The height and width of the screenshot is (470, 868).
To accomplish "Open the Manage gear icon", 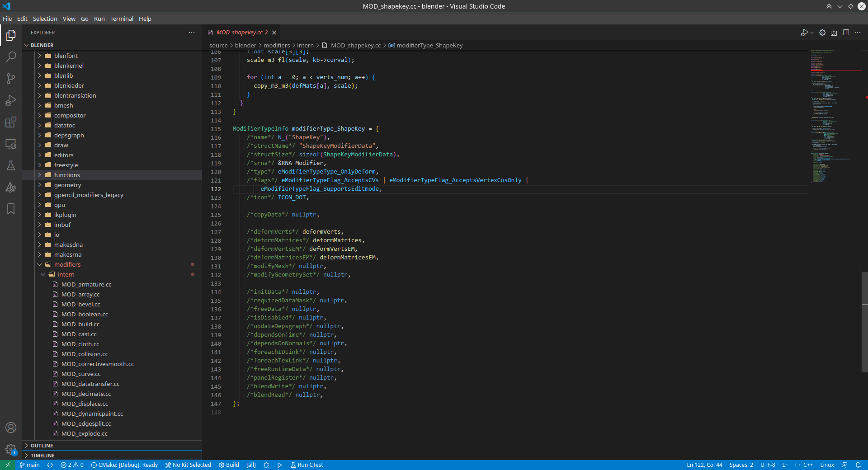I will click(x=11, y=449).
